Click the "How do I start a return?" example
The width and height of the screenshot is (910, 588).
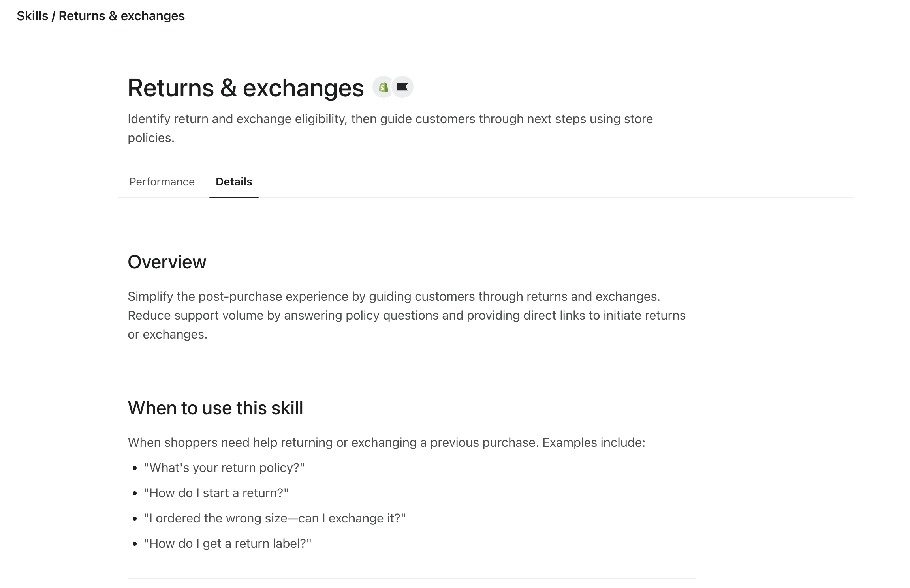(x=216, y=493)
